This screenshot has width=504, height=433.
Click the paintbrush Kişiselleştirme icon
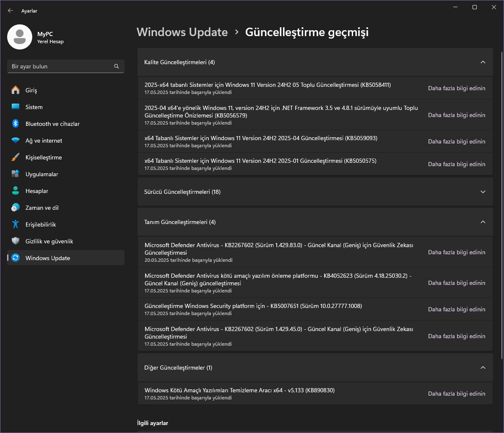[16, 157]
